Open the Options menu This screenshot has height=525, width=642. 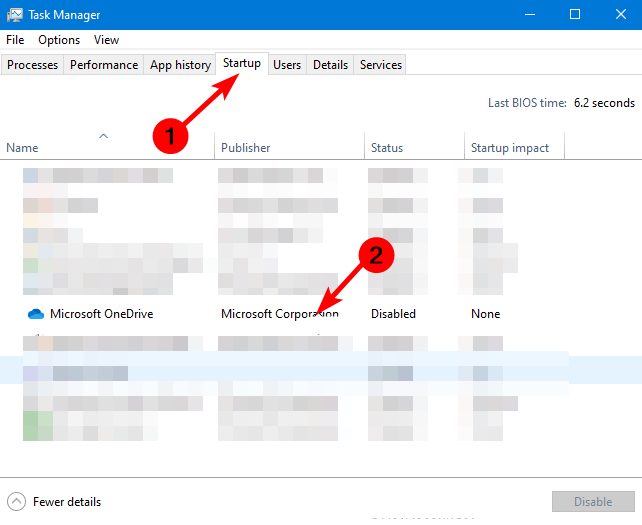coord(59,40)
